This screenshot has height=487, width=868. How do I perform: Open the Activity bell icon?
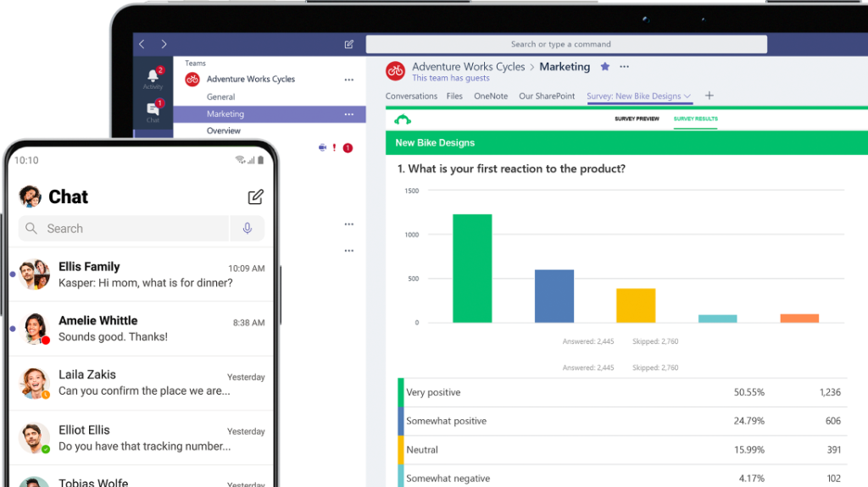click(153, 77)
